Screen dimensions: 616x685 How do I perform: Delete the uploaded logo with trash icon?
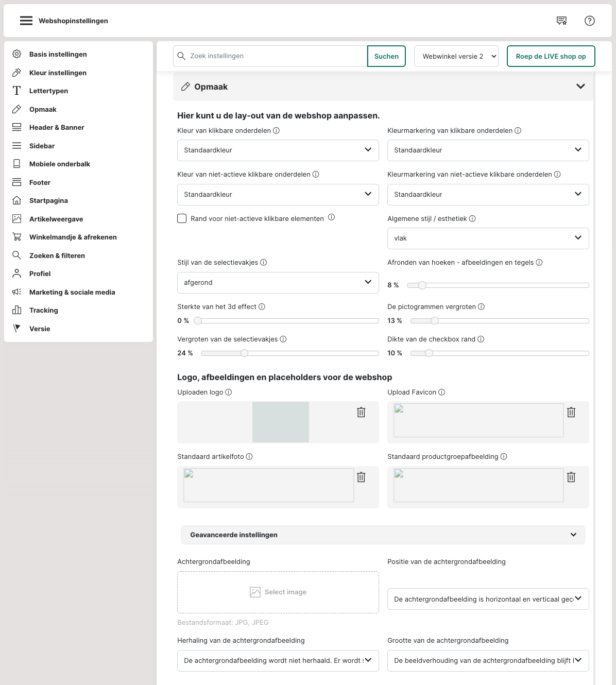click(361, 412)
